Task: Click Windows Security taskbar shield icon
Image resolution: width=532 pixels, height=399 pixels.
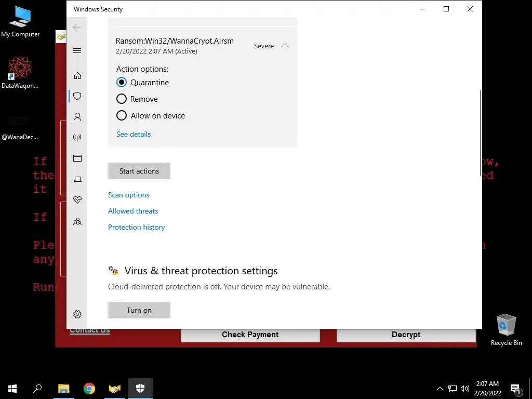Action: click(140, 389)
